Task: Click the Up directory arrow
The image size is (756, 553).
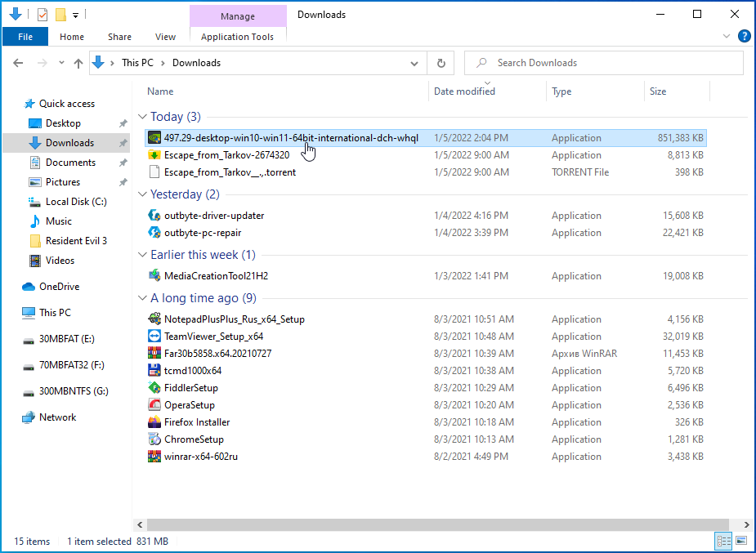Action: [x=78, y=63]
